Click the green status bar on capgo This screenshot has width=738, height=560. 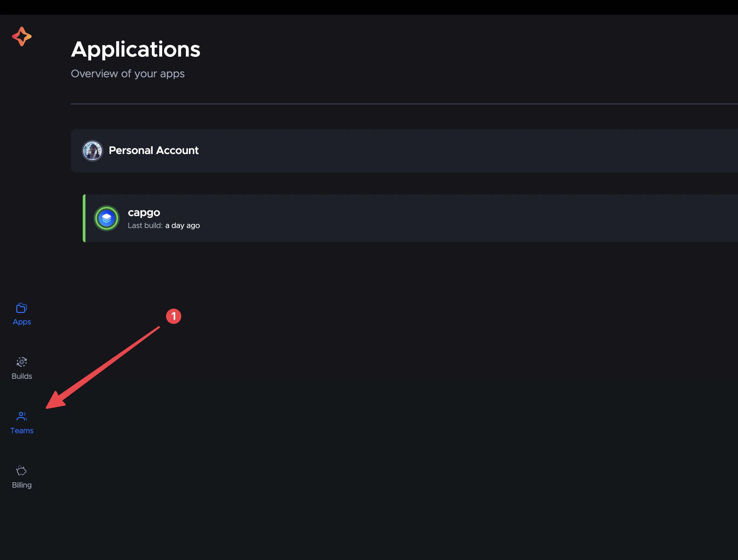pos(84,218)
